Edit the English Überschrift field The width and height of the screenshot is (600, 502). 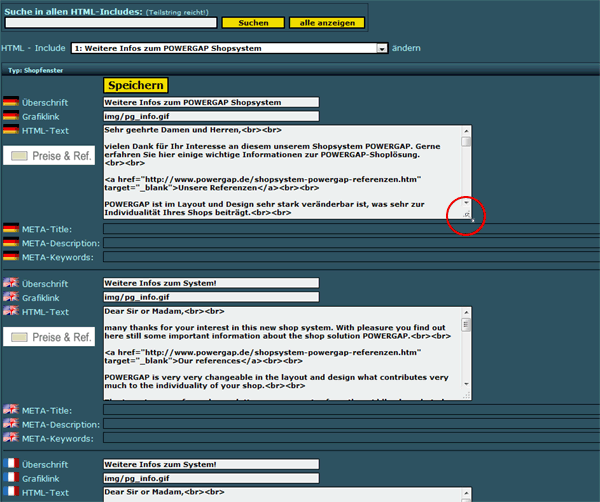(211, 283)
